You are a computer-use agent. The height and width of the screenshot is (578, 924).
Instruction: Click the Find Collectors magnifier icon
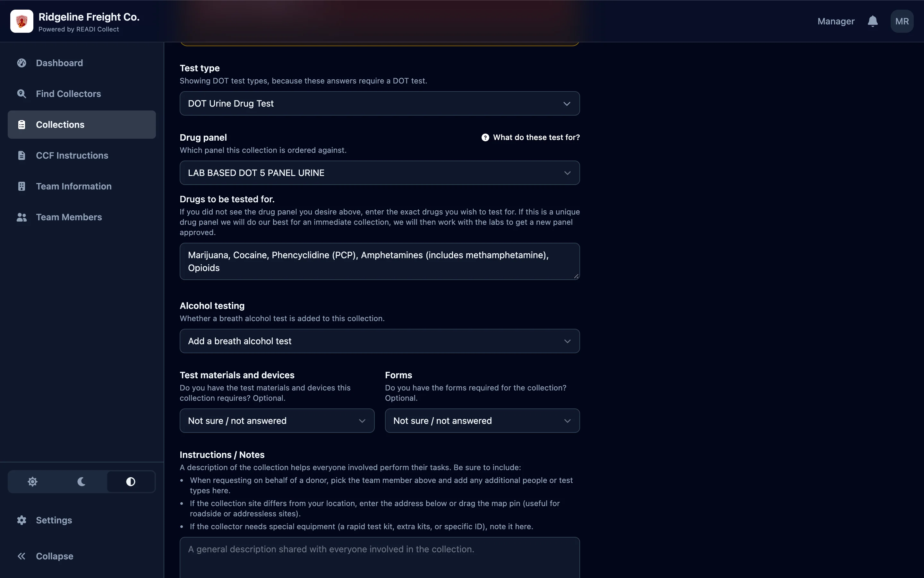pos(22,94)
